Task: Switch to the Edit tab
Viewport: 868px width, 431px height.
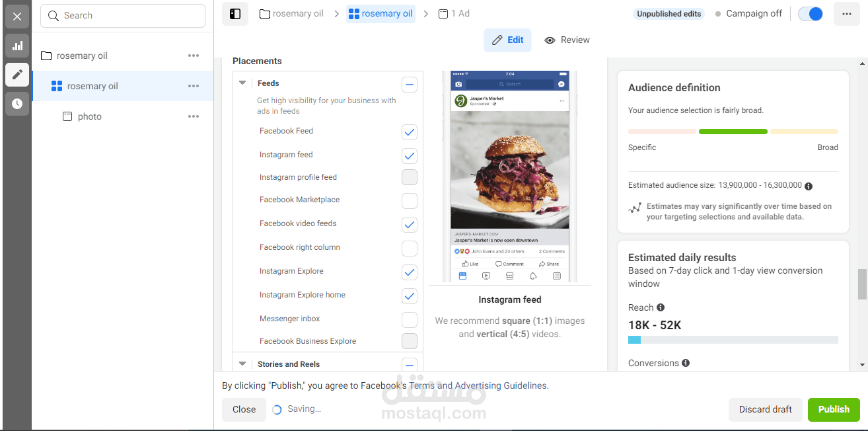Action: pyautogui.click(x=508, y=40)
